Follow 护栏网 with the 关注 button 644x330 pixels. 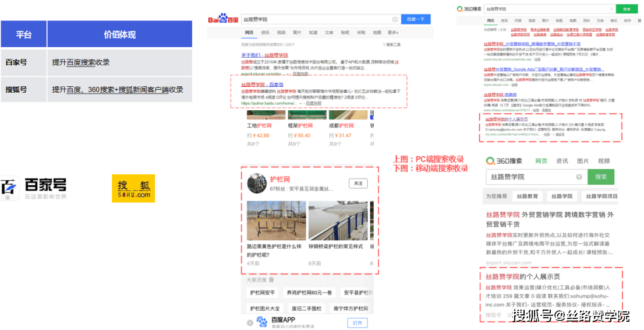[358, 183]
